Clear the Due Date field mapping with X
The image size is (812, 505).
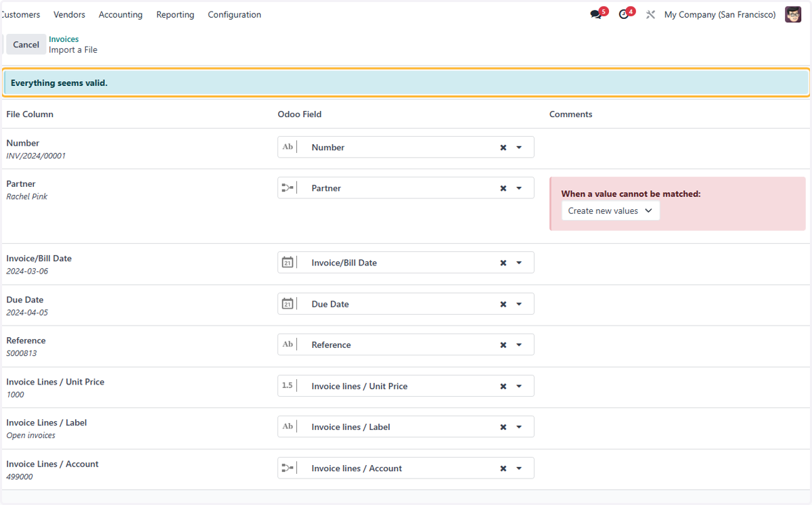(x=503, y=304)
